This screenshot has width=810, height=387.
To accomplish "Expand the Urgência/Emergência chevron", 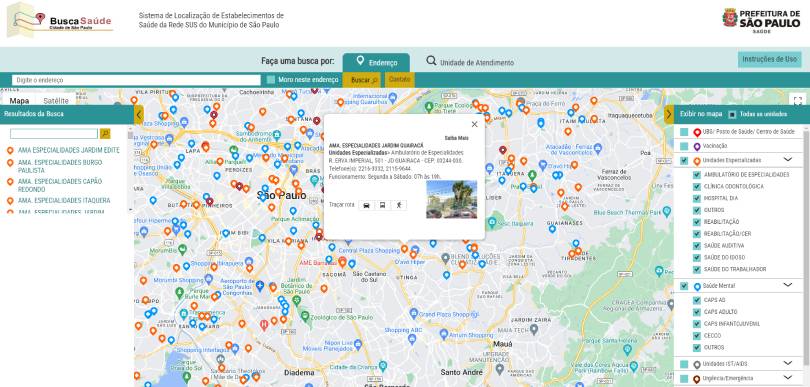I will 787,378.
